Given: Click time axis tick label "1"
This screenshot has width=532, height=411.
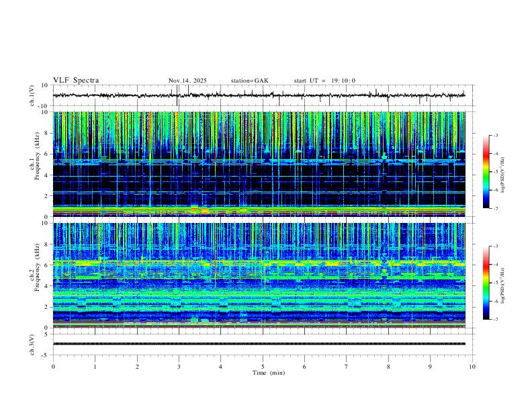Looking at the screenshot, I should coord(95,367).
